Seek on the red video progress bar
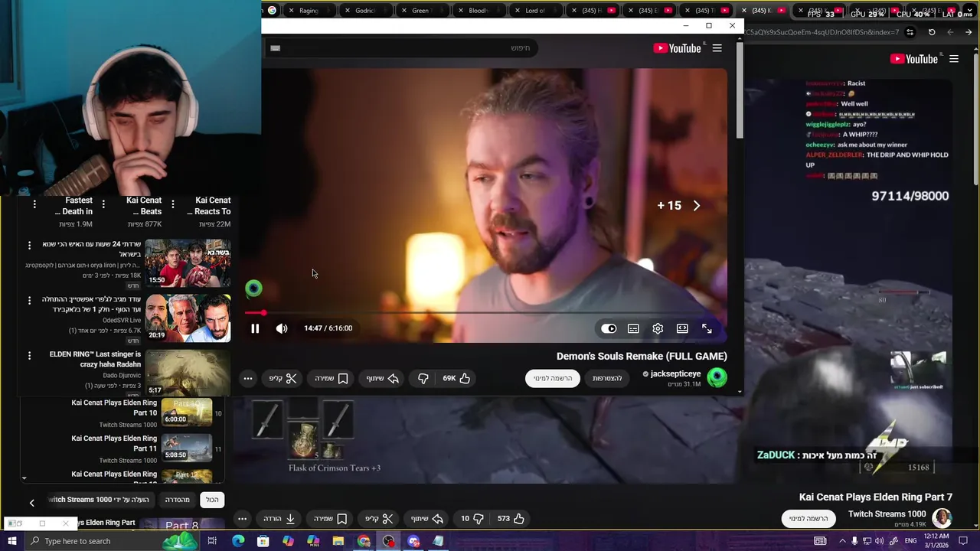This screenshot has width=980, height=551. pyautogui.click(x=485, y=312)
